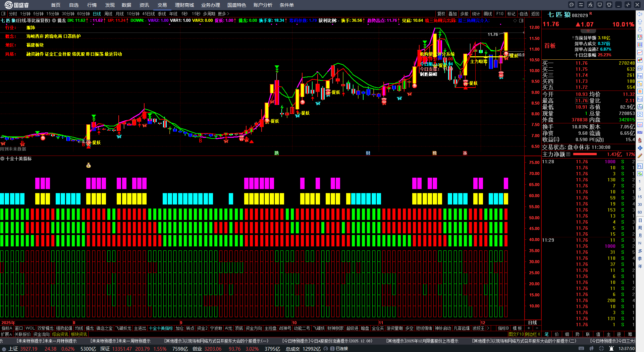Viewport: 644px width, 352px height.
Task: Select the pencil drawing tool in sidebar
Action: (640, 156)
